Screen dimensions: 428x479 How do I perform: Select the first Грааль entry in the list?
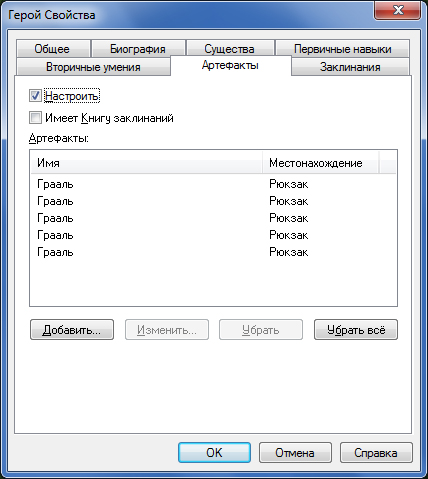tap(213, 184)
